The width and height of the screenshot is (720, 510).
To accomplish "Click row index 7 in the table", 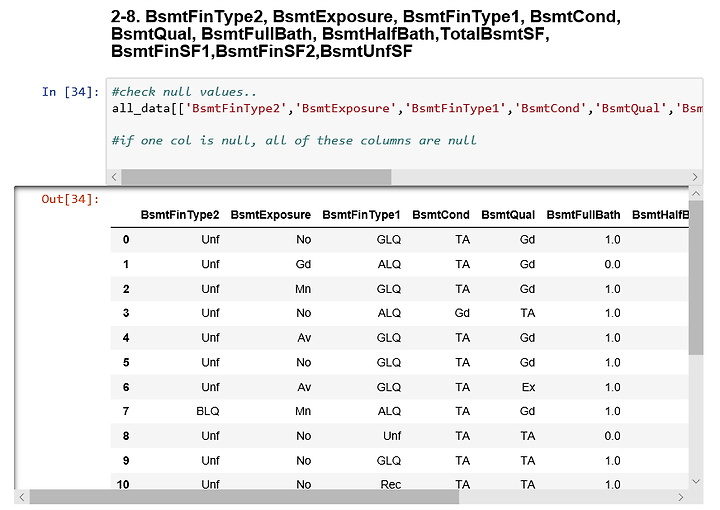I will point(126,411).
